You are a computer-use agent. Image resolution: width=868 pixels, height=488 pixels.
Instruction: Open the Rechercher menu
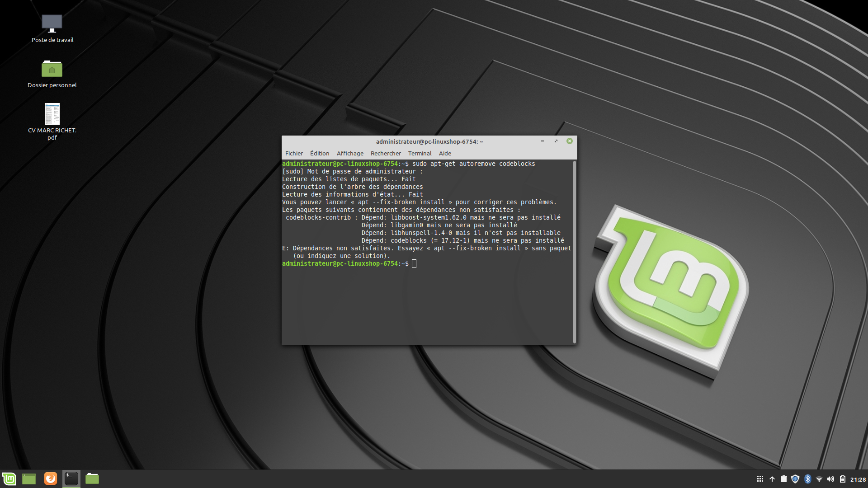point(386,153)
